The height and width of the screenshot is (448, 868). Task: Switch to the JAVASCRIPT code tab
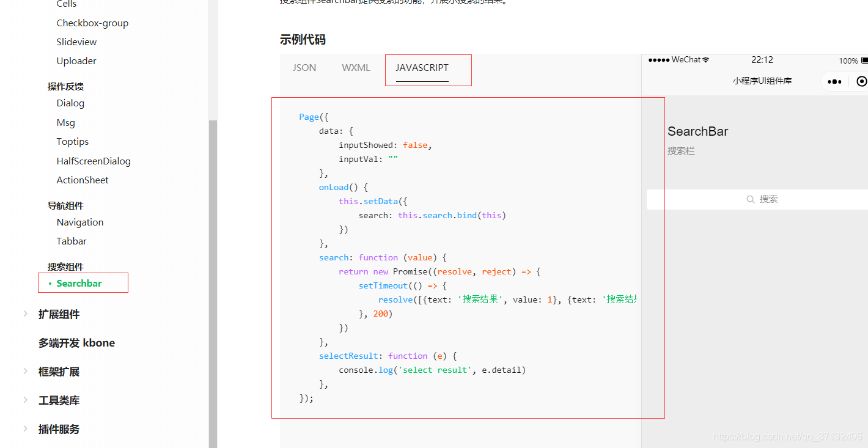click(x=422, y=68)
